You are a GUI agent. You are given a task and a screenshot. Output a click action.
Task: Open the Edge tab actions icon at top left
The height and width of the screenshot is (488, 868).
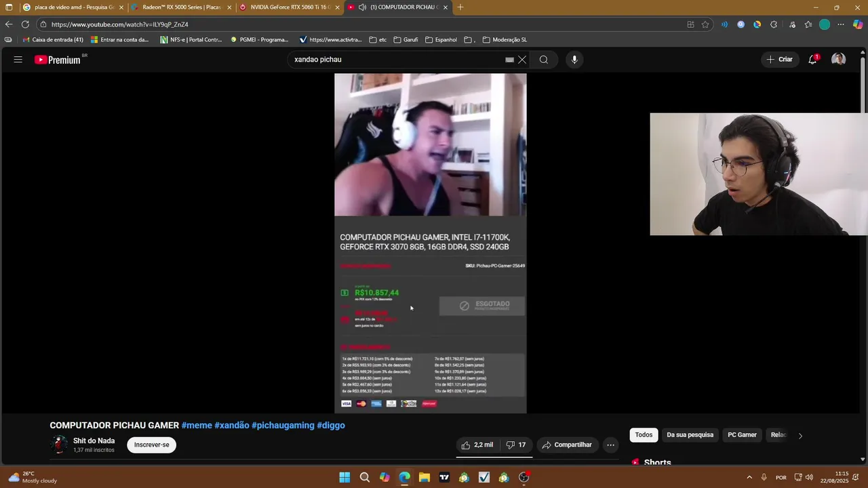pyautogui.click(x=9, y=7)
